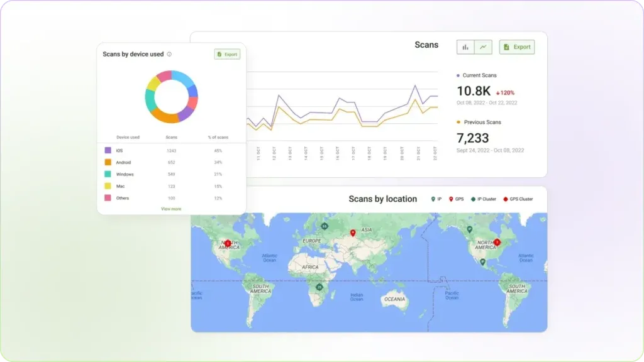Open the % of scans column header
The height and width of the screenshot is (362, 644).
click(x=218, y=137)
